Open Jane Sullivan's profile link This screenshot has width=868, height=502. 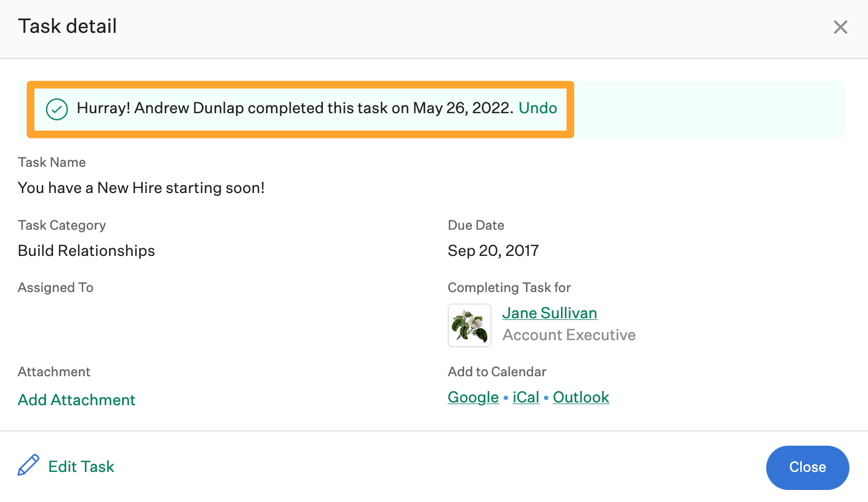[549, 313]
